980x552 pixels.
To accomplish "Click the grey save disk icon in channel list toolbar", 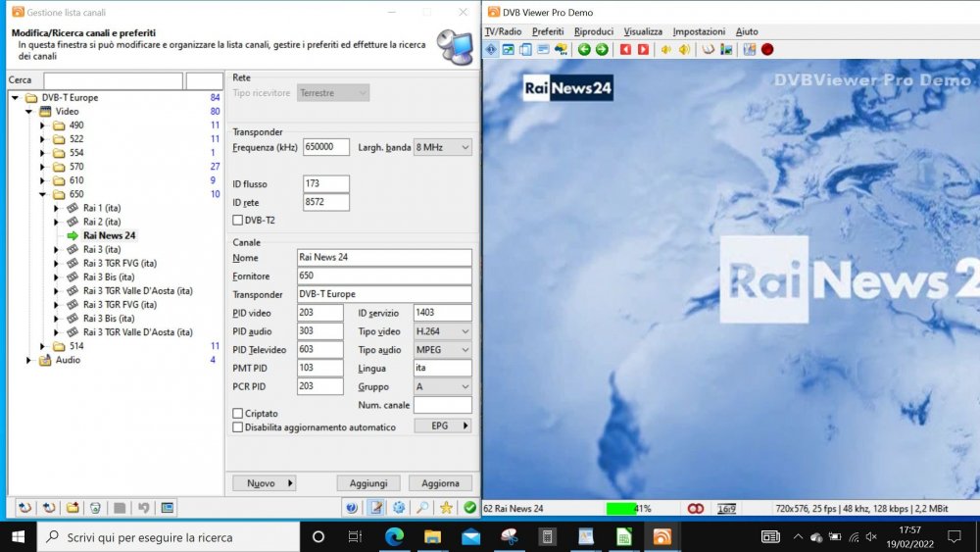I will coord(120,508).
